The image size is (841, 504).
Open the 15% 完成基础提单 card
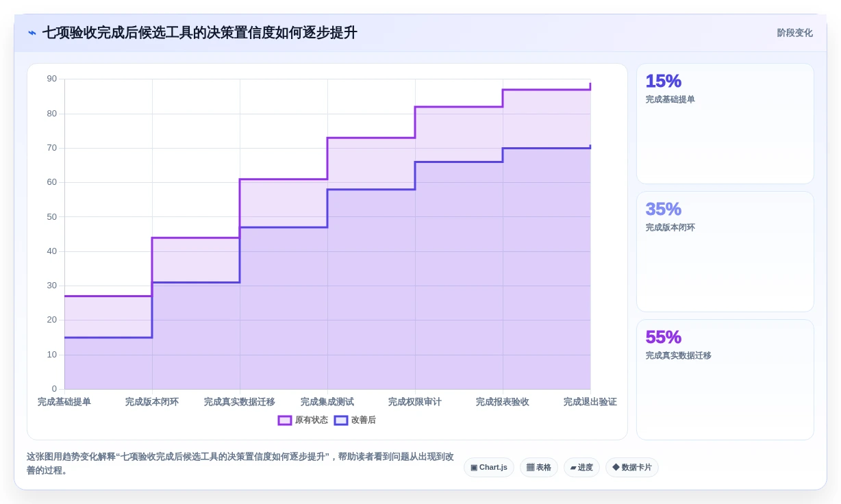coord(725,124)
